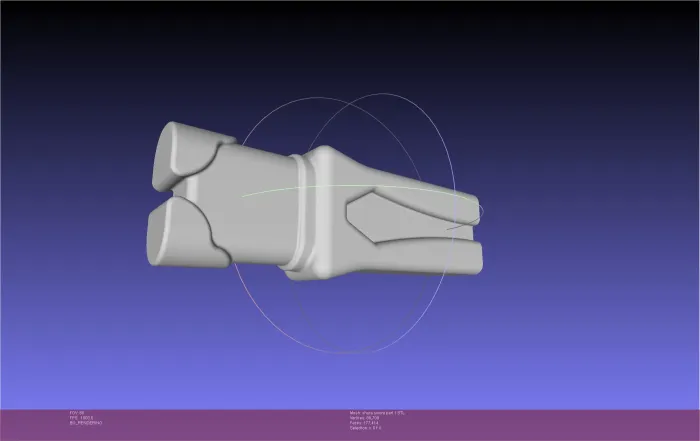Image resolution: width=700 pixels, height=441 pixels.
Task: Select the Faces count line
Action: pos(363,423)
